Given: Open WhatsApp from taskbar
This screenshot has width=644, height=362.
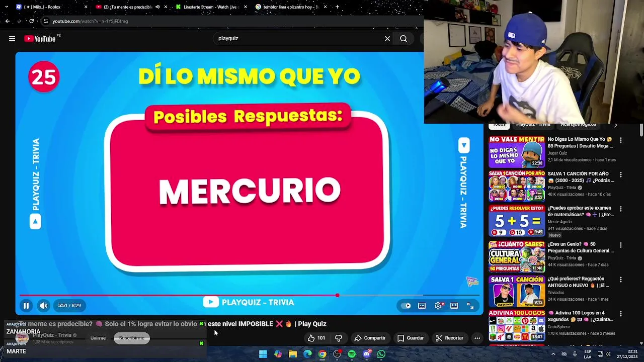Looking at the screenshot, I should point(381,354).
